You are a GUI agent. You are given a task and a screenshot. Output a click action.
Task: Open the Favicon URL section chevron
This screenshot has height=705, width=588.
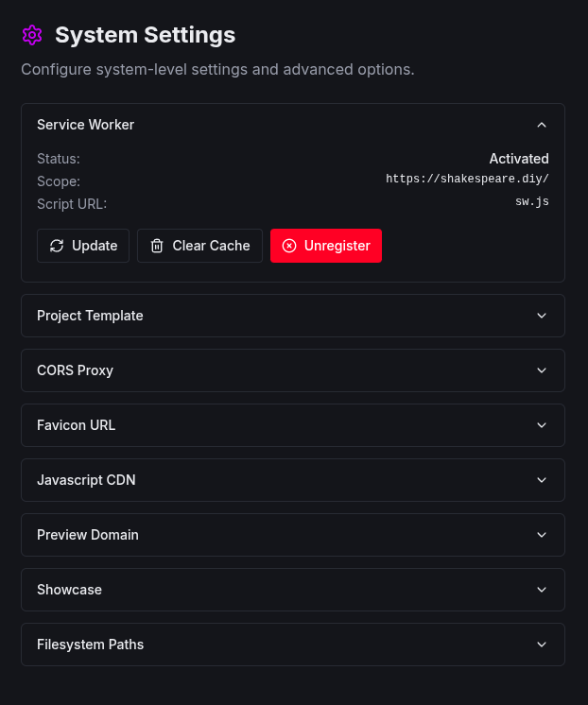542,425
